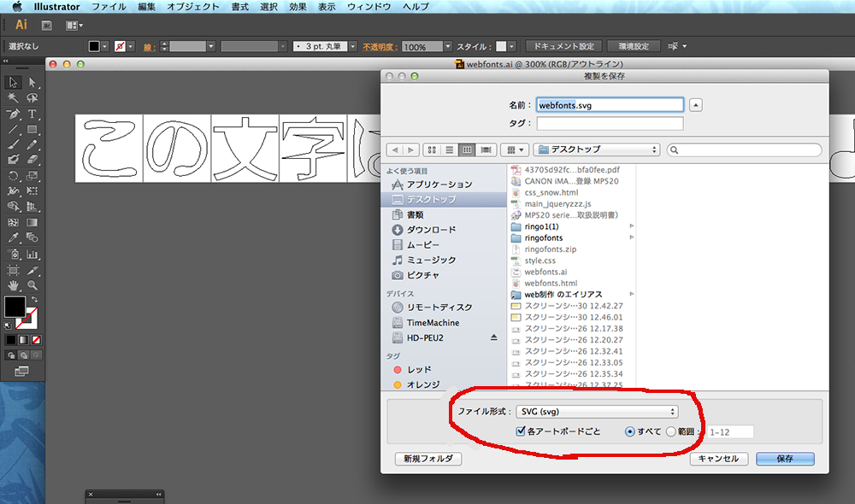Viewport: 855px width, 504px height.
Task: Switch file dialog to icon view
Action: [x=431, y=149]
